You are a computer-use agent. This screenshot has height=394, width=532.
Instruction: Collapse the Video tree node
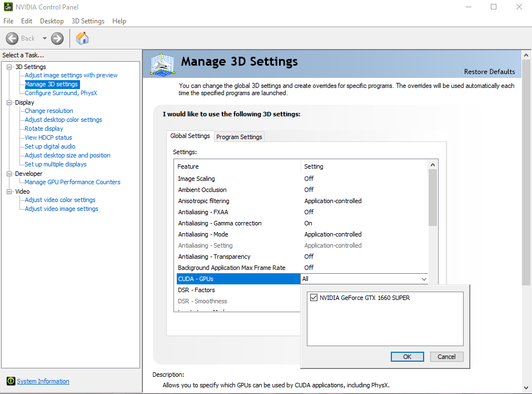pyautogui.click(x=9, y=191)
